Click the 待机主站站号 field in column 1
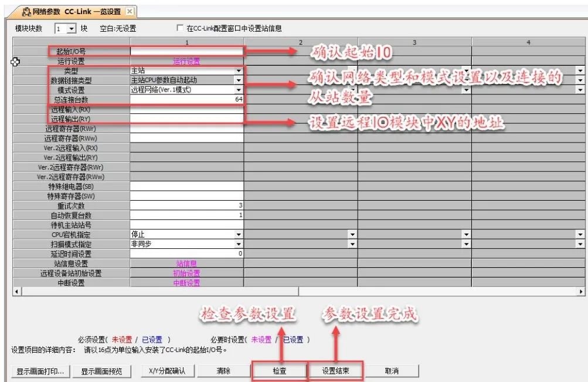 tap(187, 225)
